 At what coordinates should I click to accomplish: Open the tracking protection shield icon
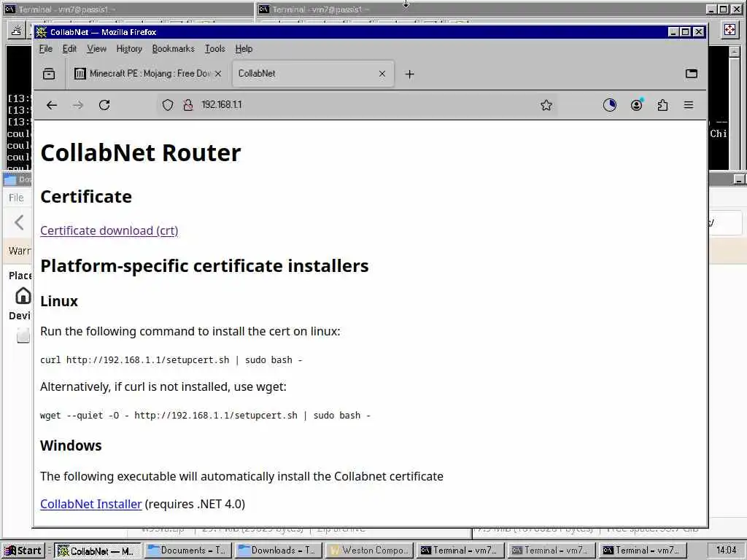pyautogui.click(x=168, y=105)
